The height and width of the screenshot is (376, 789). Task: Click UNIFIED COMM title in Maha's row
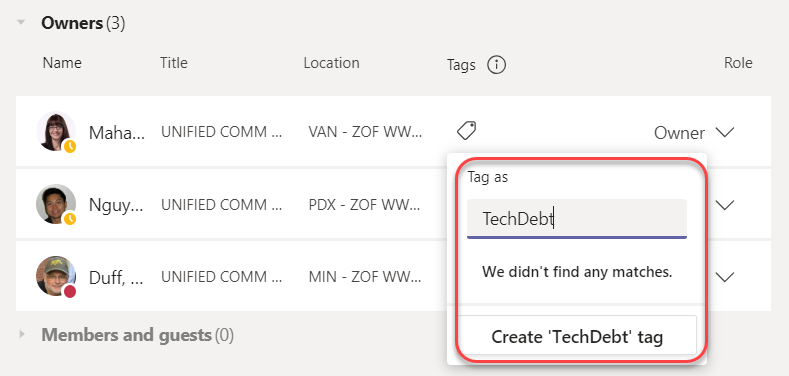point(221,132)
